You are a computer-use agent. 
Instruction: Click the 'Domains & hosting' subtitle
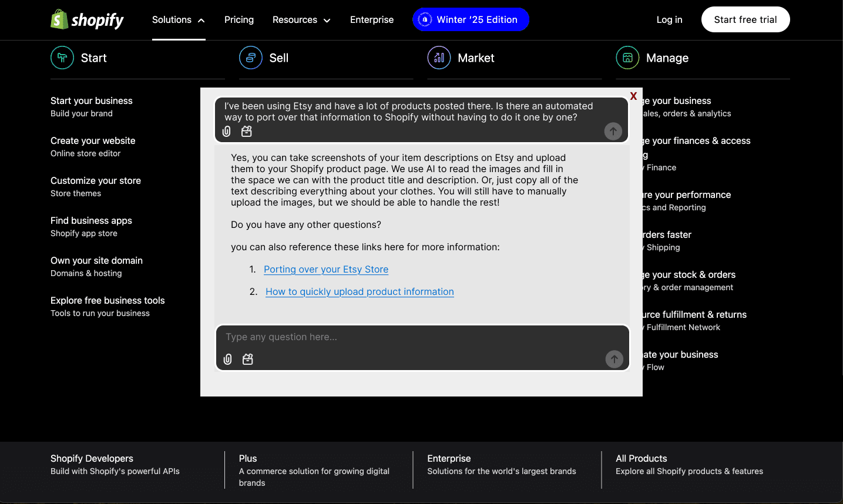[x=86, y=273]
